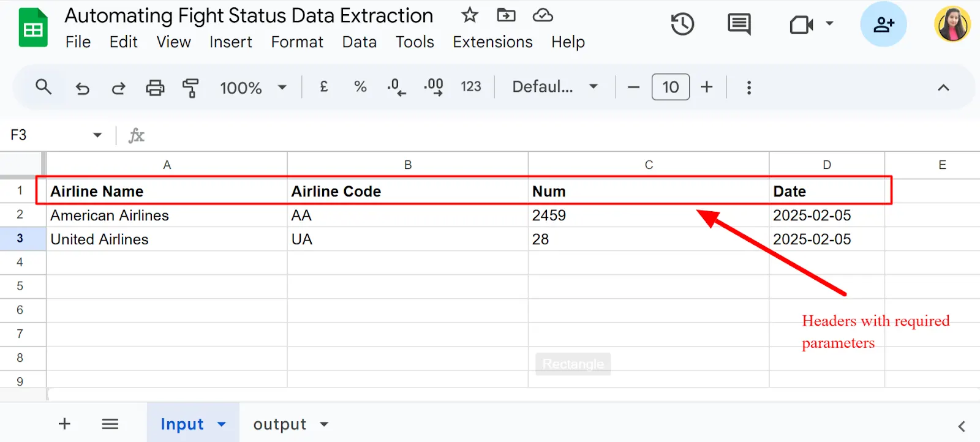Start a video call with camera icon
This screenshot has height=442, width=980.
coord(801,24)
